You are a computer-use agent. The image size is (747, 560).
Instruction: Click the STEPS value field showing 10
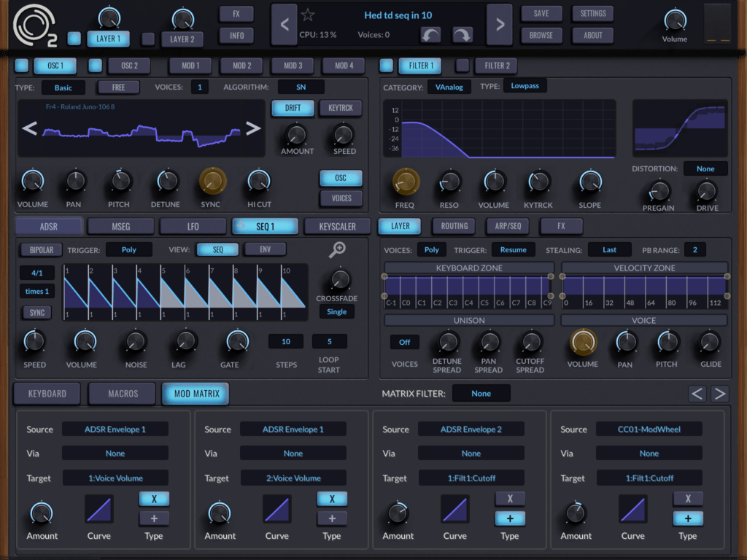pos(285,341)
